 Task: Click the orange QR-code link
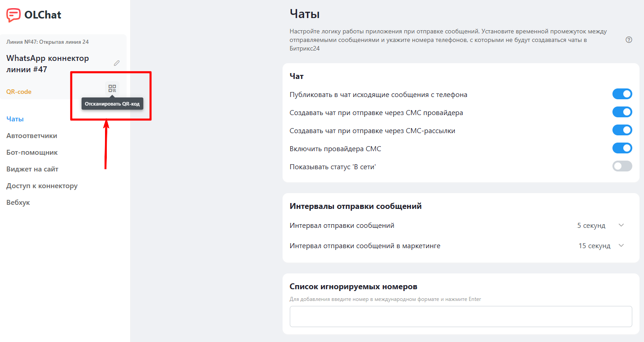point(19,92)
